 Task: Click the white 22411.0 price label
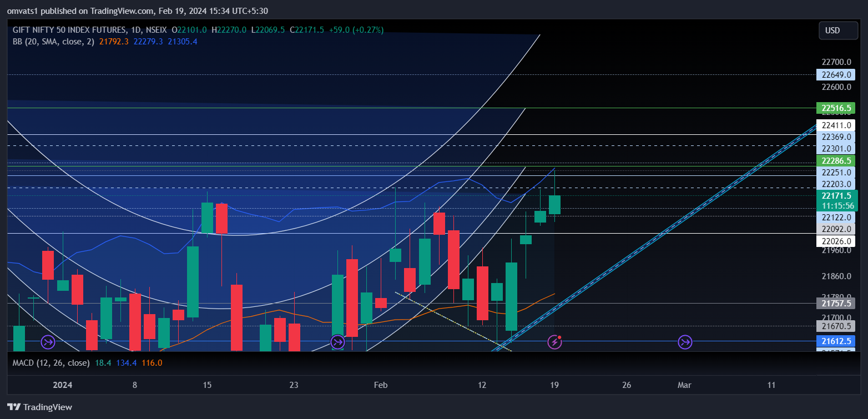(x=836, y=125)
